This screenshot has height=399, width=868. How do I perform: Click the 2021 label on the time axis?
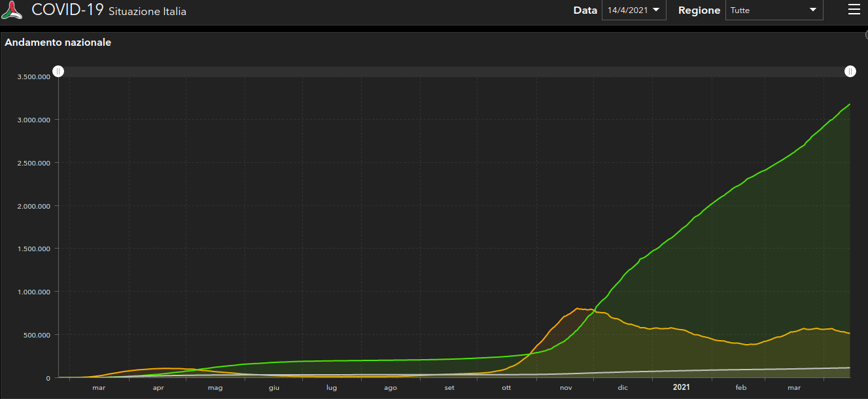coord(682,388)
